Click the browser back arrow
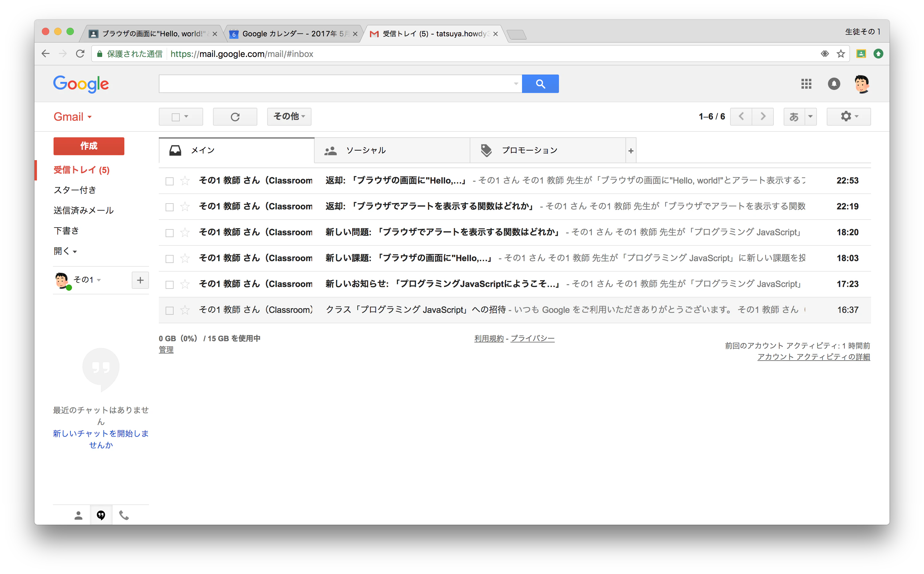The height and width of the screenshot is (574, 924). 46,54
